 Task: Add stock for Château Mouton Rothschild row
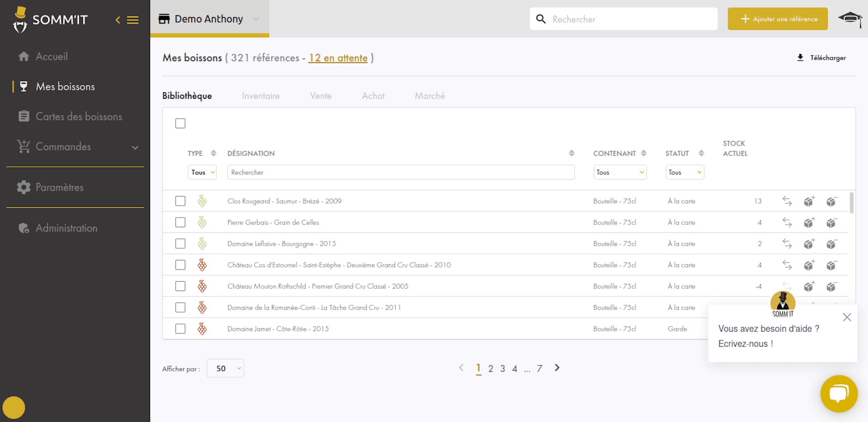pyautogui.click(x=809, y=286)
